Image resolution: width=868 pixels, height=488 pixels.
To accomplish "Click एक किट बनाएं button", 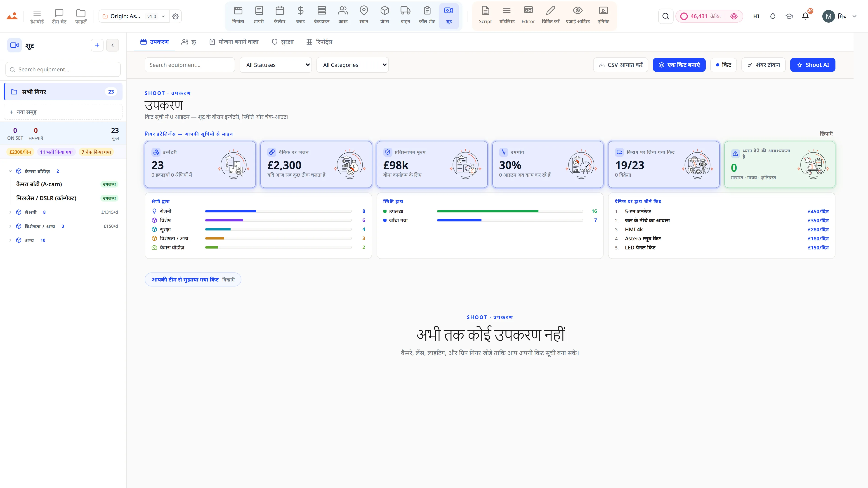I will [679, 65].
